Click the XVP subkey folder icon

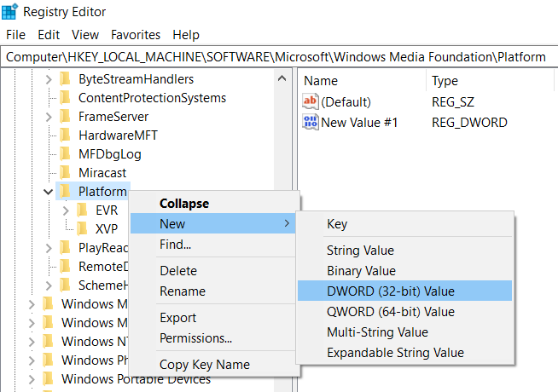[82, 228]
